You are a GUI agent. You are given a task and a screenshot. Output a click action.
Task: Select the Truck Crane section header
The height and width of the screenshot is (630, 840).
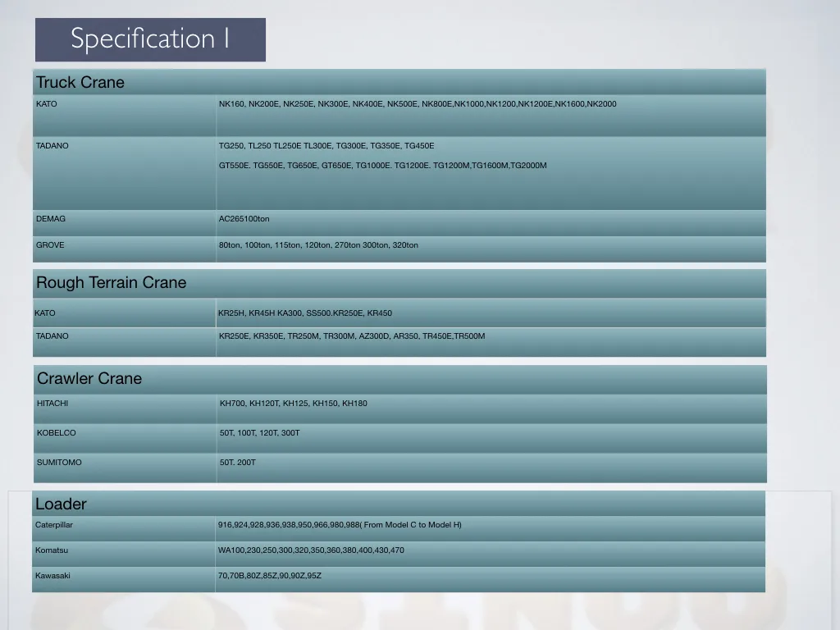click(80, 82)
